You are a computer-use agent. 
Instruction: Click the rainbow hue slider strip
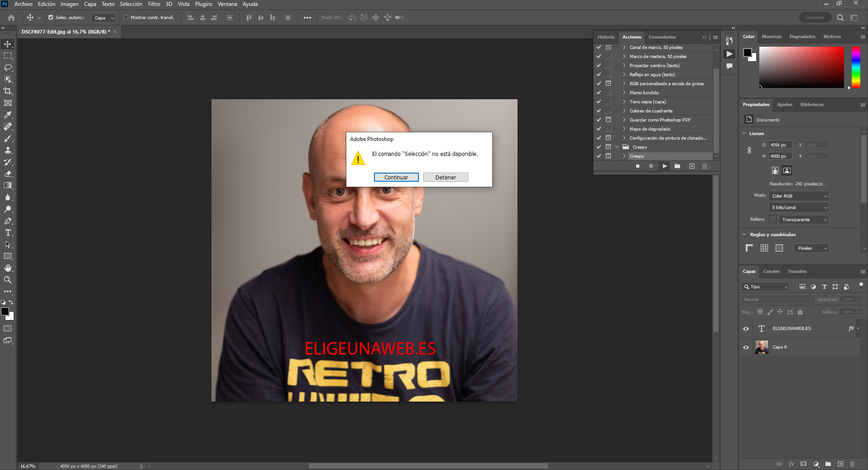[855, 67]
